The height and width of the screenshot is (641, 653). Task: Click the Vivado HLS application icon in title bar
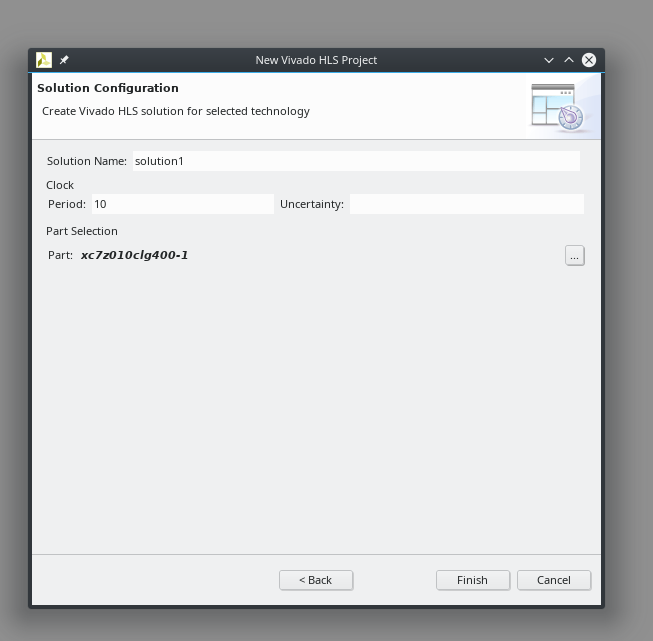(44, 60)
